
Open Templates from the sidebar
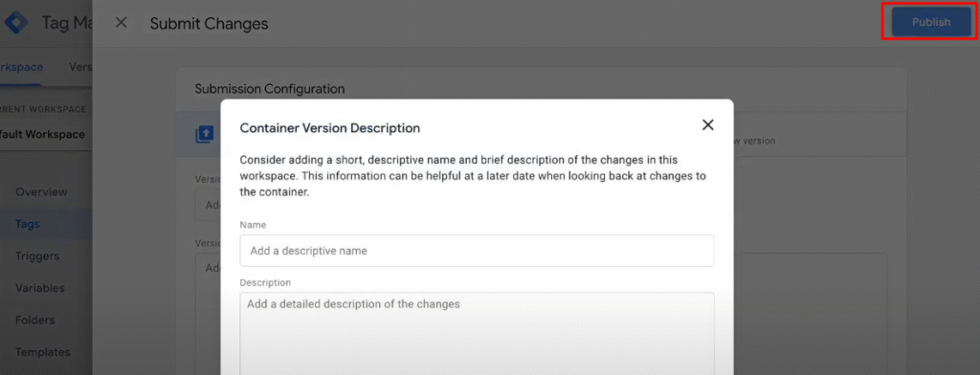click(42, 352)
